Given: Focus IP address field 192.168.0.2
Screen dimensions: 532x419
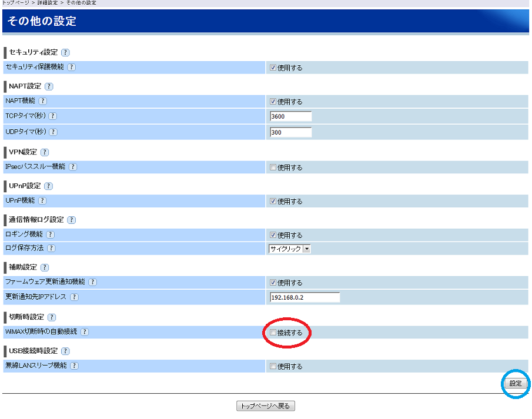Looking at the screenshot, I should pyautogui.click(x=305, y=297).
